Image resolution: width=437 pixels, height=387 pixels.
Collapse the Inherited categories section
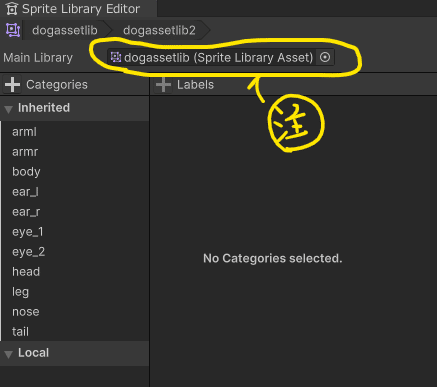tap(9, 108)
